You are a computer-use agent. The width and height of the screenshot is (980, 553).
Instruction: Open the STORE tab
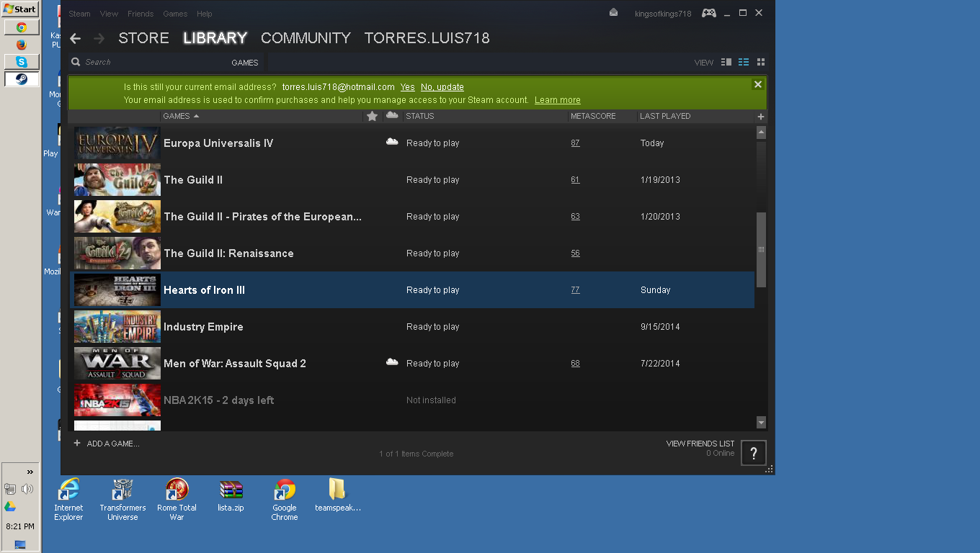[x=143, y=38]
